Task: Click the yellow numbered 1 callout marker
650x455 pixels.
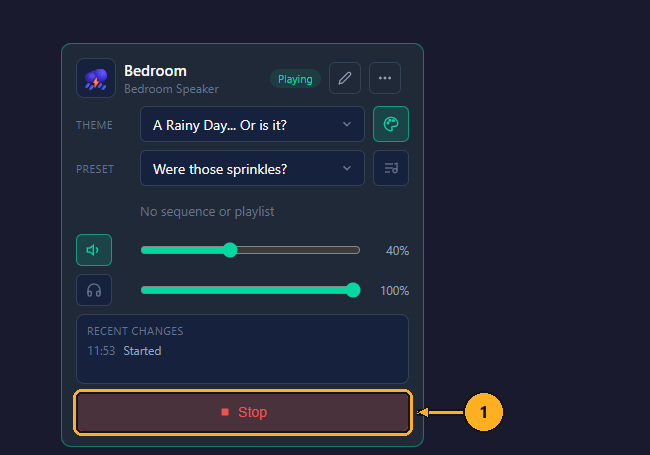Action: pyautogui.click(x=484, y=412)
